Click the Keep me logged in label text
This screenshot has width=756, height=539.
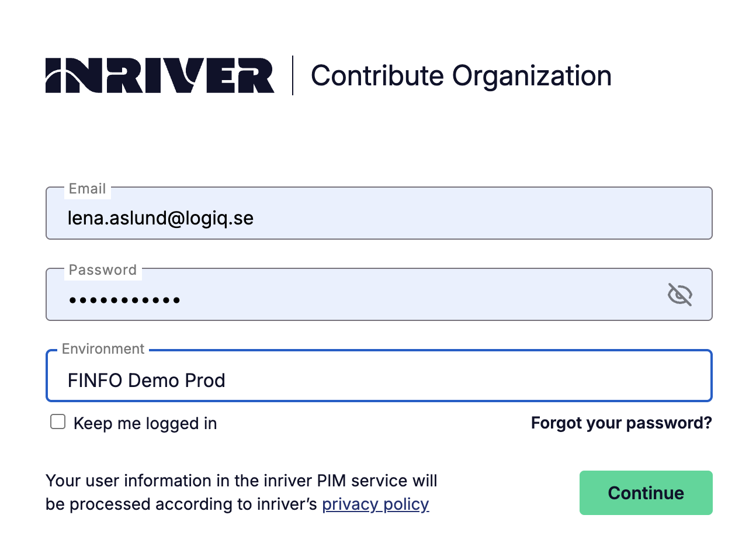click(145, 423)
